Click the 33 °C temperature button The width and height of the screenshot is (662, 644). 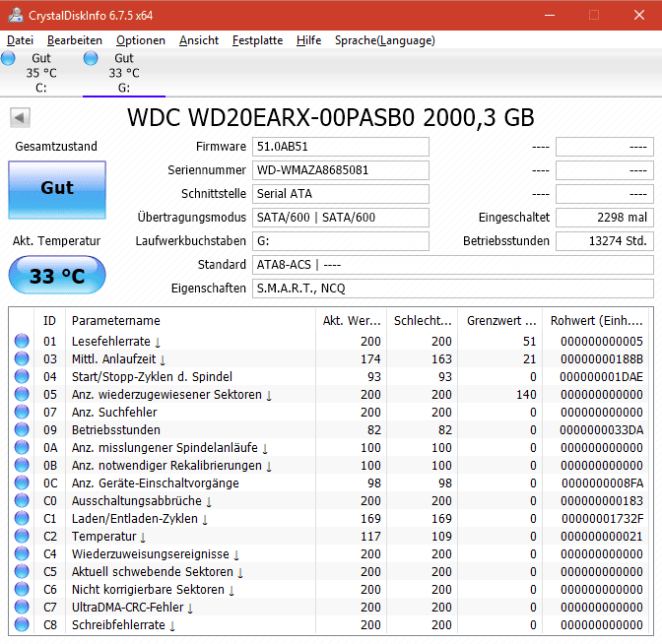[57, 275]
